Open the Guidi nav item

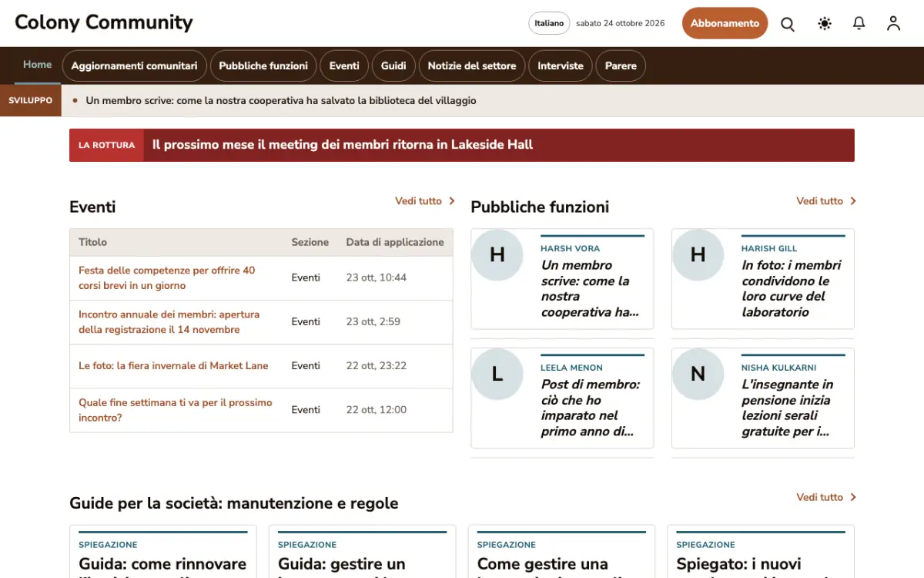[x=393, y=66]
